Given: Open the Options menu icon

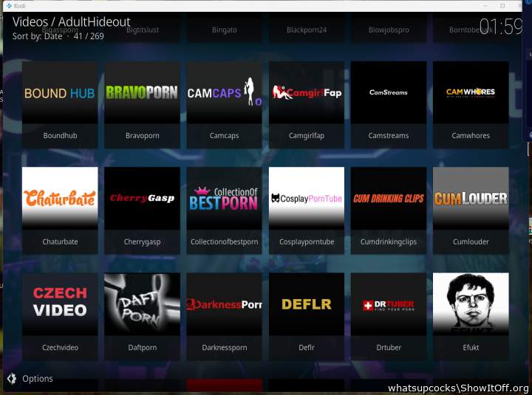Looking at the screenshot, I should [x=12, y=378].
